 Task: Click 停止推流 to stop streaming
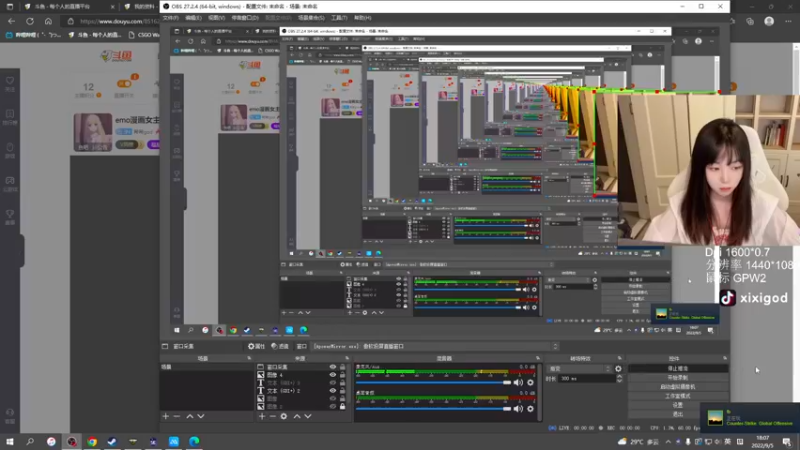[678, 368]
